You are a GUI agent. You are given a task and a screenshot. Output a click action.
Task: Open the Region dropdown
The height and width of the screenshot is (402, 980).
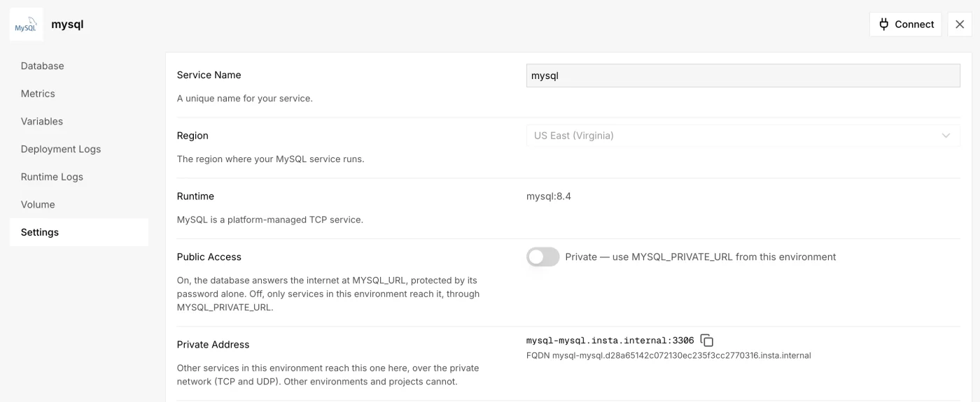tap(743, 136)
